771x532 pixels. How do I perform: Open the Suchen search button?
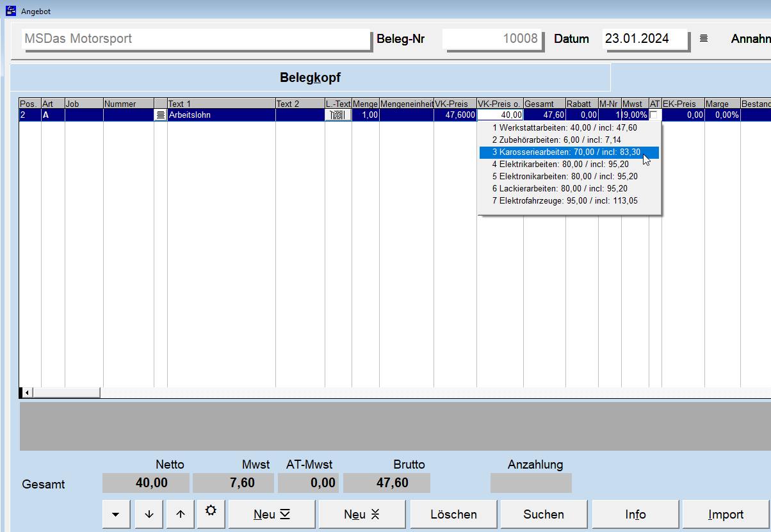pyautogui.click(x=544, y=514)
